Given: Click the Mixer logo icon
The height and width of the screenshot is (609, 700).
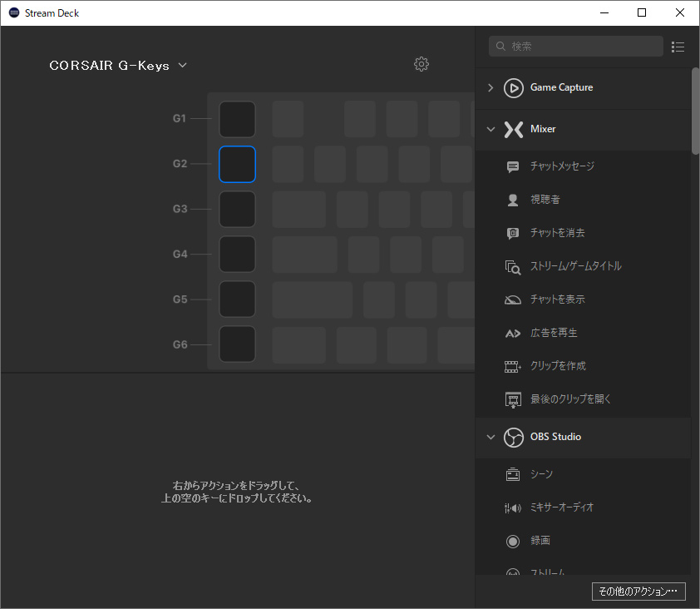Looking at the screenshot, I should click(x=514, y=130).
